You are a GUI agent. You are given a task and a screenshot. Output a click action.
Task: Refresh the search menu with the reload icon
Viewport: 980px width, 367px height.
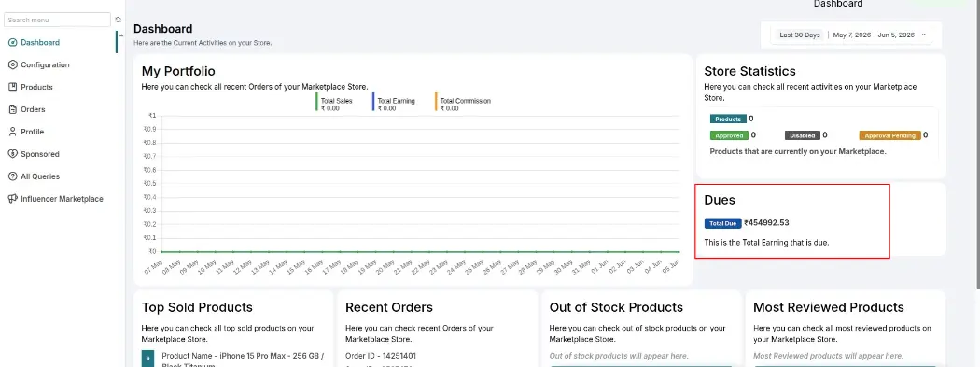119,20
